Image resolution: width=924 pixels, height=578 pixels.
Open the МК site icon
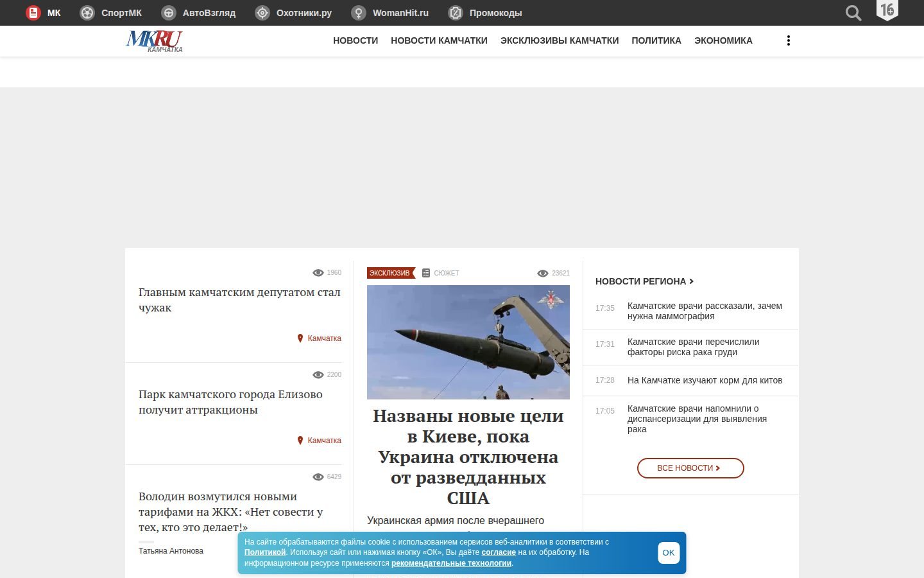(33, 13)
